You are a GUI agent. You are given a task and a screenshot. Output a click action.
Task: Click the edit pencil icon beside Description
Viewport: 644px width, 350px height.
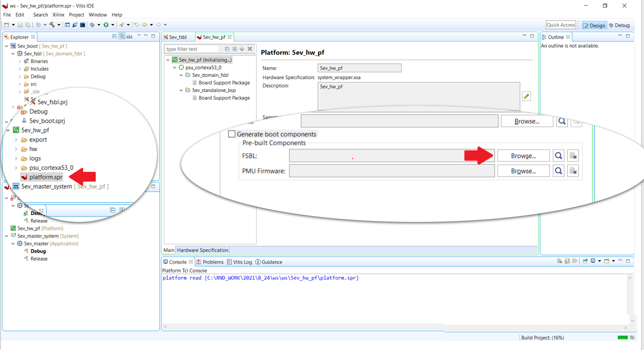click(526, 96)
